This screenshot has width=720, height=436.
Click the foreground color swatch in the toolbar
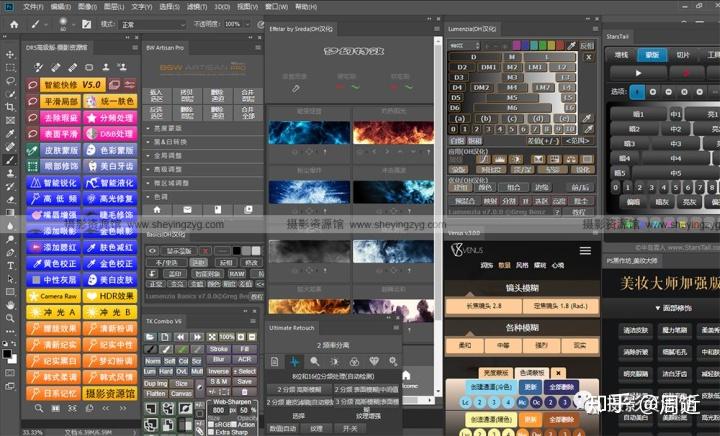click(x=7, y=354)
